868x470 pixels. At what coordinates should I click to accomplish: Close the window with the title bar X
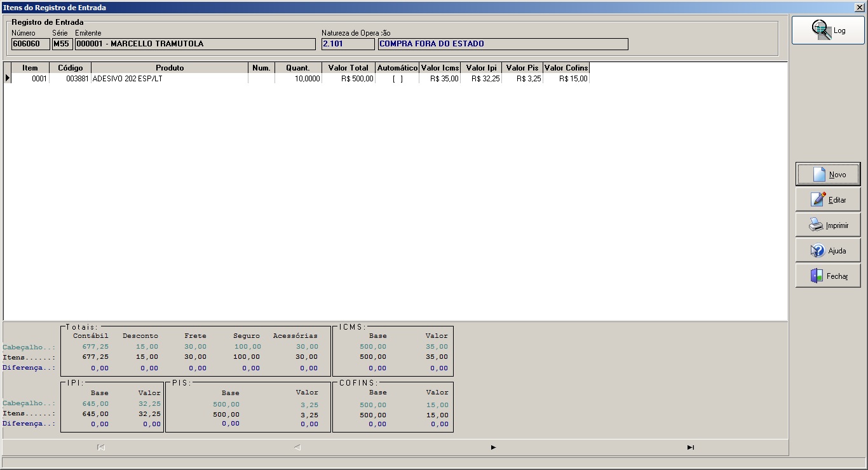pos(859,8)
